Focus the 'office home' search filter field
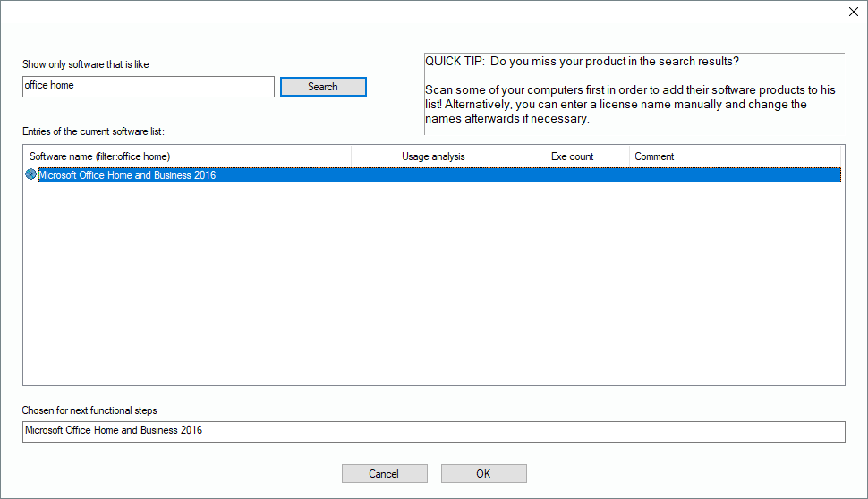The height and width of the screenshot is (499, 868). 149,86
